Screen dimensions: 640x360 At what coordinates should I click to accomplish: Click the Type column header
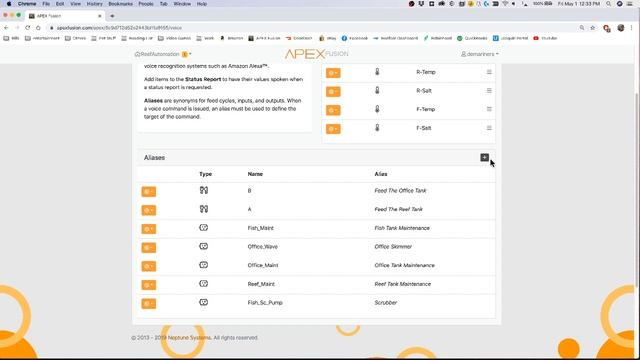205,174
